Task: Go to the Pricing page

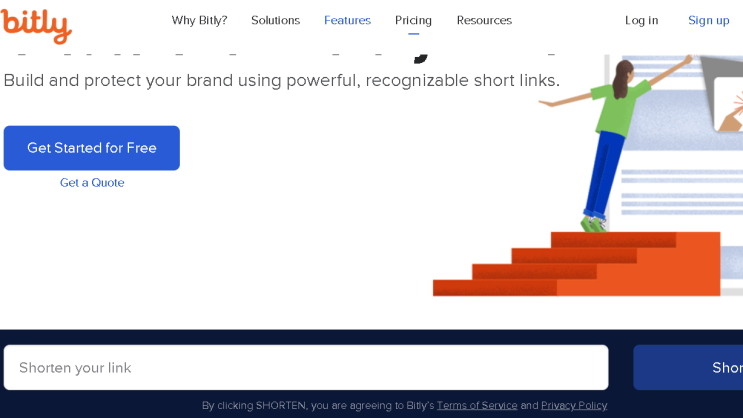Action: (x=413, y=20)
